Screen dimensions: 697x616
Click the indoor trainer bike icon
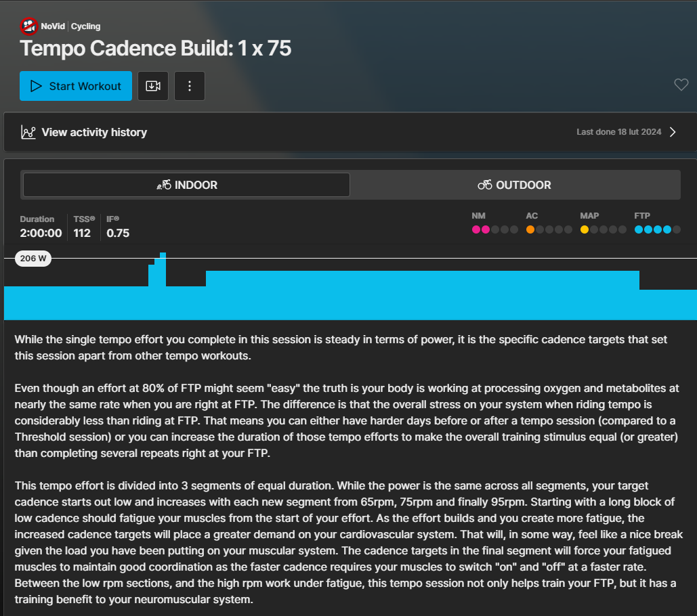pyautogui.click(x=163, y=185)
